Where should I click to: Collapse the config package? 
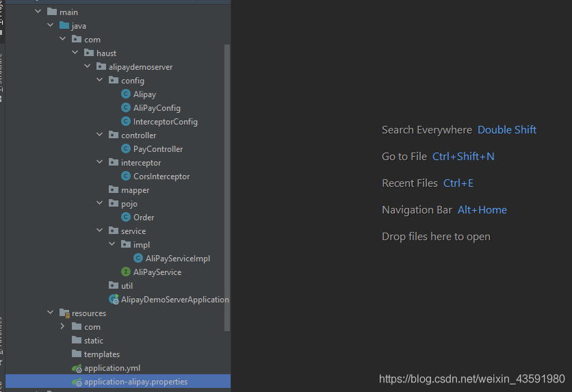pyautogui.click(x=100, y=81)
